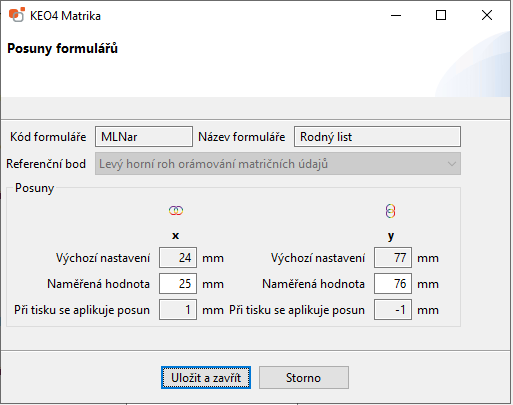Click the KEO4 Matrika app icon
The image size is (513, 405).
(17, 15)
